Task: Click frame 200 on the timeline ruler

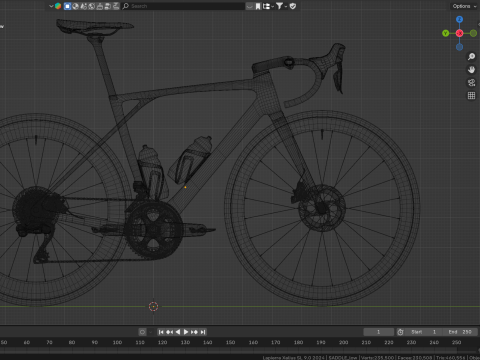Action: [343, 342]
